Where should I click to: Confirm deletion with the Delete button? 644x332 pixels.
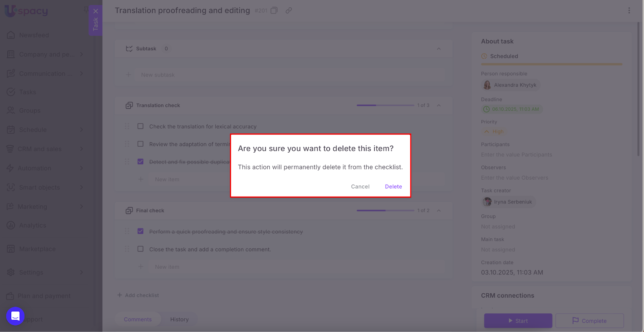[x=393, y=187]
